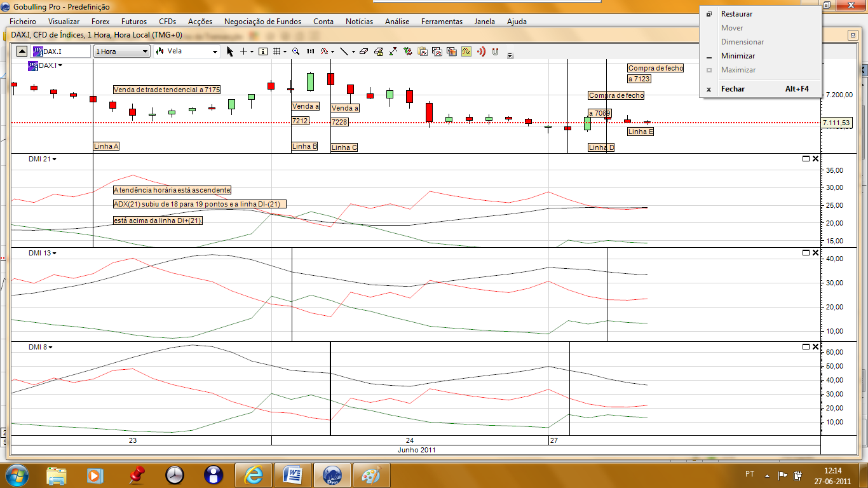The height and width of the screenshot is (488, 868).
Task: Select the arrow pointer tool
Action: 230,51
